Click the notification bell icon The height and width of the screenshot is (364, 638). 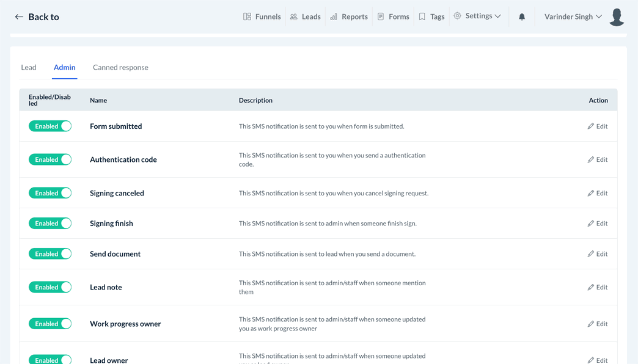[x=522, y=16]
